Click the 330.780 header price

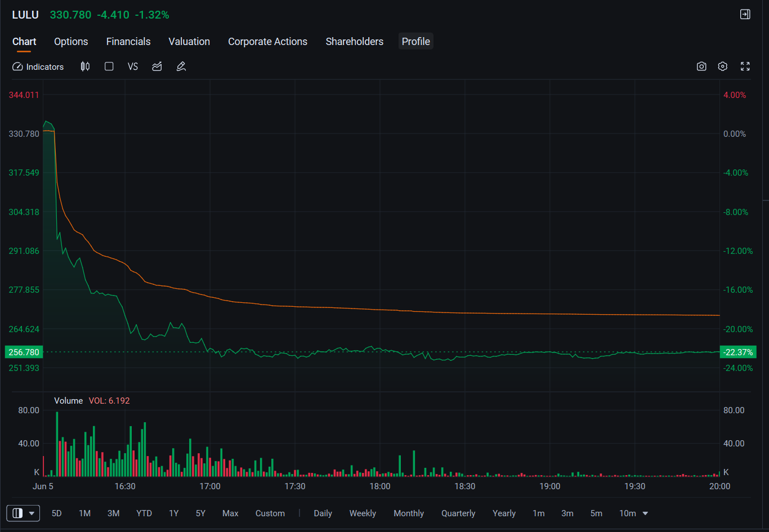tap(70, 15)
